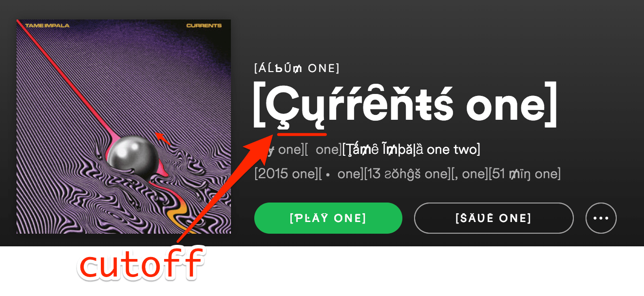Image resolution: width=644 pixels, height=296 pixels.
Task: Click the red cutoff annotation text
Action: point(141,265)
